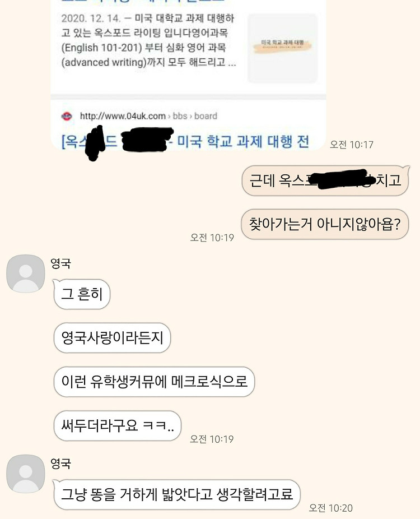Tap the 근데 옥스포 redacted sent bubble
420x519 pixels.
pyautogui.click(x=325, y=180)
